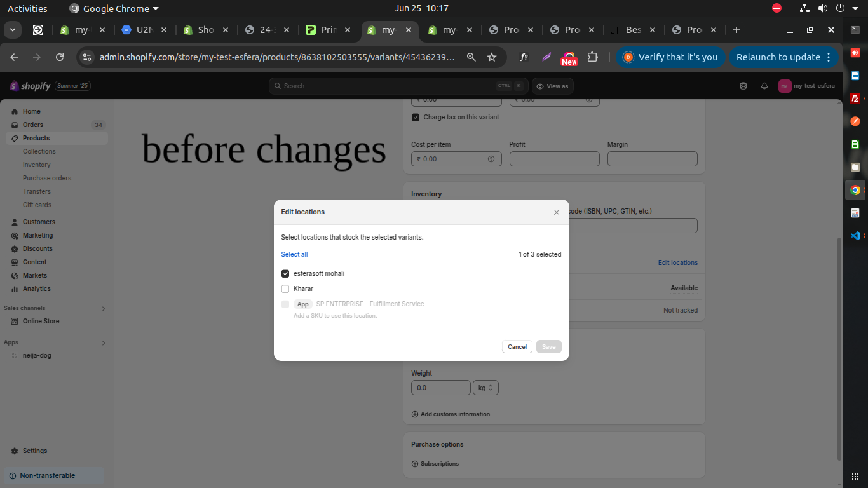Click the Shopify logo

point(30,86)
